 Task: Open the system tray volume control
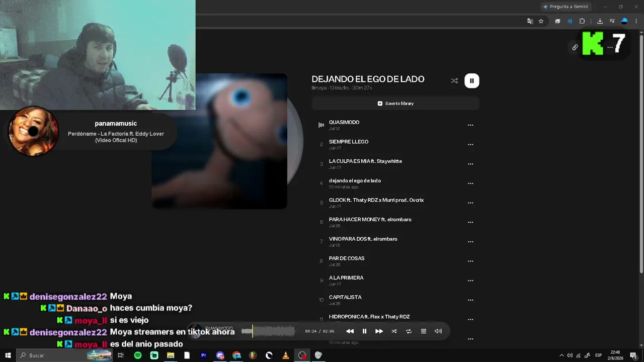(x=570, y=355)
